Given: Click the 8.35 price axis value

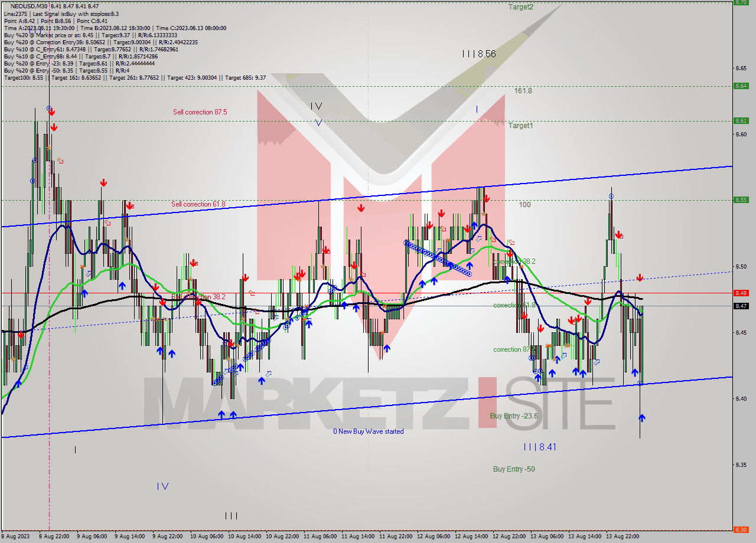Looking at the screenshot, I should [x=741, y=465].
